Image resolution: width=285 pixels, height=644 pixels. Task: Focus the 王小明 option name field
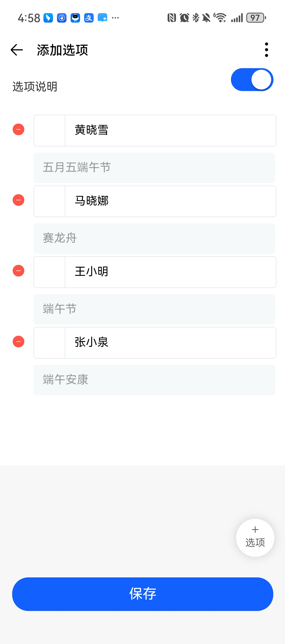(170, 272)
